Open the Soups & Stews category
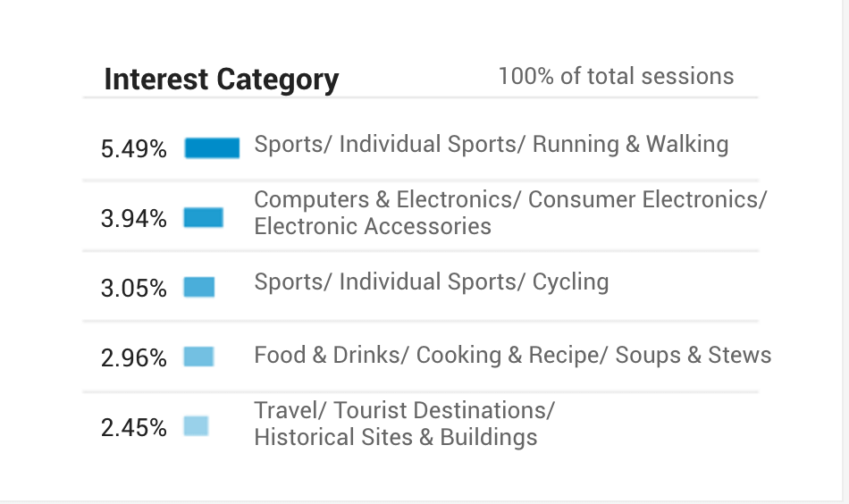The height and width of the screenshot is (504, 849). [x=513, y=355]
